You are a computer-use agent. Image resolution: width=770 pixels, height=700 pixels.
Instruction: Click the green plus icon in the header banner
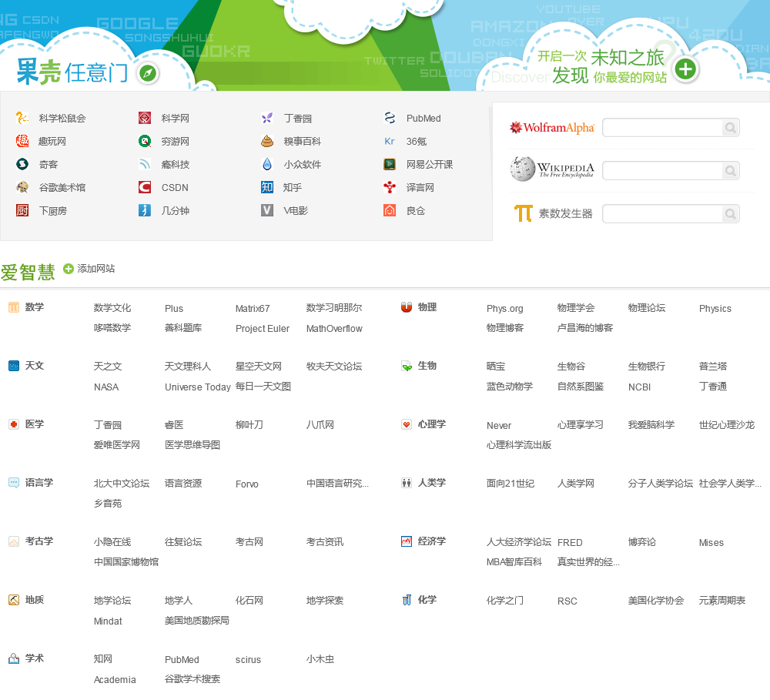[x=685, y=69]
